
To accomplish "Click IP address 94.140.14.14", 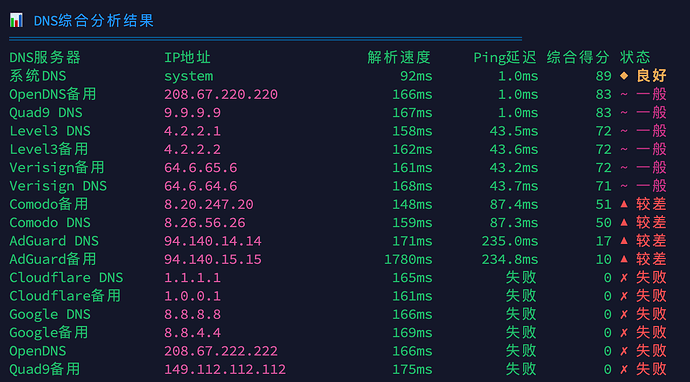I will tap(213, 241).
